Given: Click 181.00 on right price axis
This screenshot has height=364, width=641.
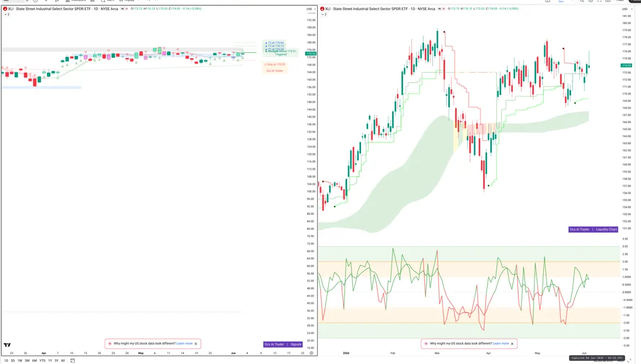Looking at the screenshot, I should [x=626, y=15].
